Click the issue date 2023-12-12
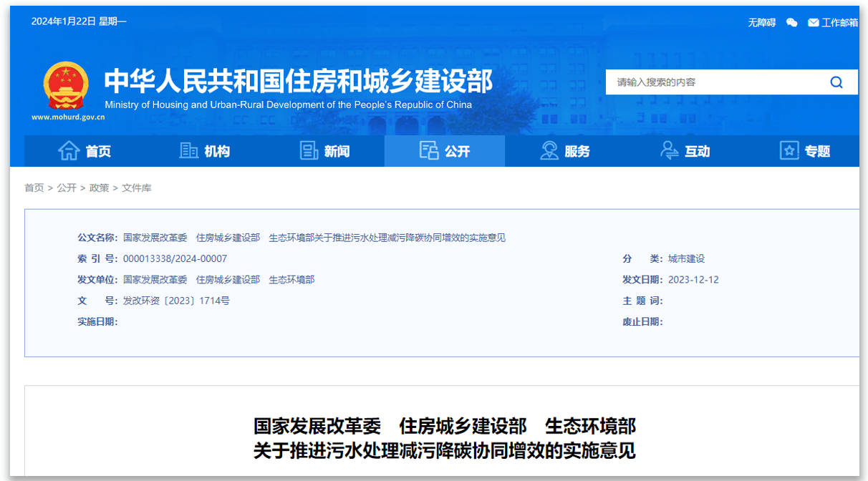Screen dimensions: 868x481 pos(693,280)
